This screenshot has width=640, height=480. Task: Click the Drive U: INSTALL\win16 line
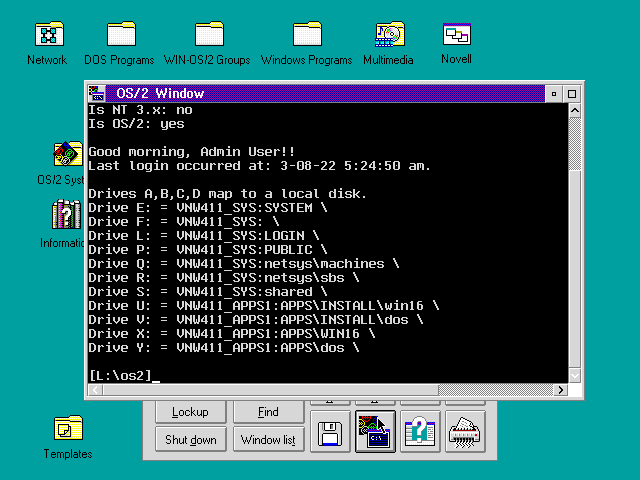coord(264,306)
